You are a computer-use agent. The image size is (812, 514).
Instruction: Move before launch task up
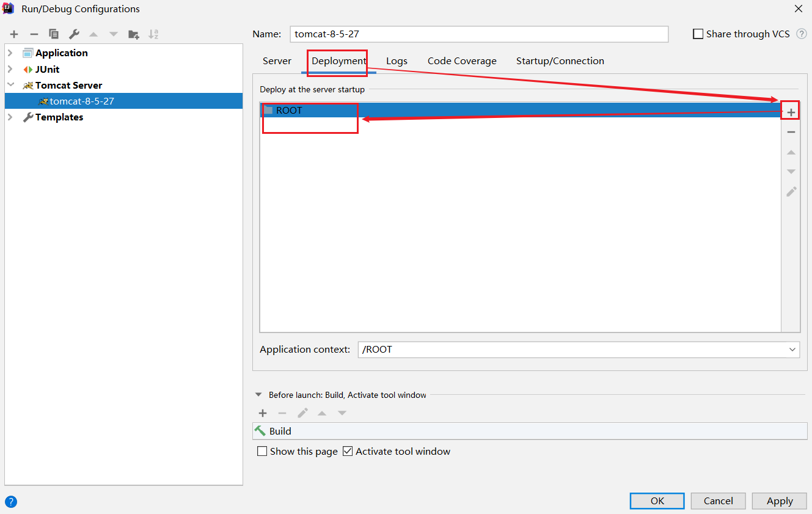[322, 413]
